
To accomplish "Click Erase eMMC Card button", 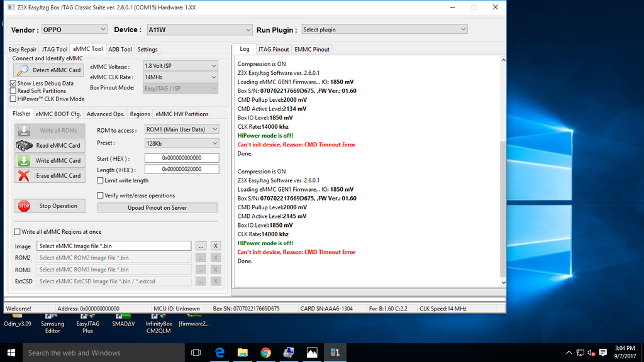I will point(50,175).
